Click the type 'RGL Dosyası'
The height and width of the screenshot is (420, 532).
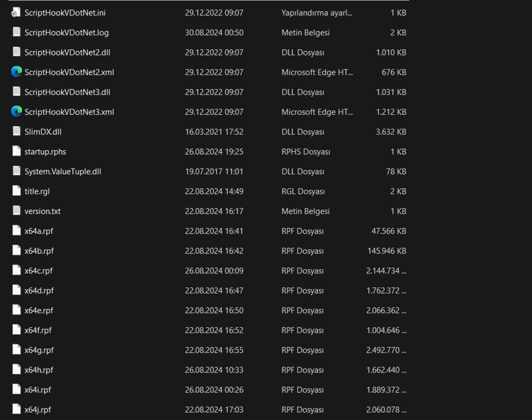pyautogui.click(x=303, y=192)
